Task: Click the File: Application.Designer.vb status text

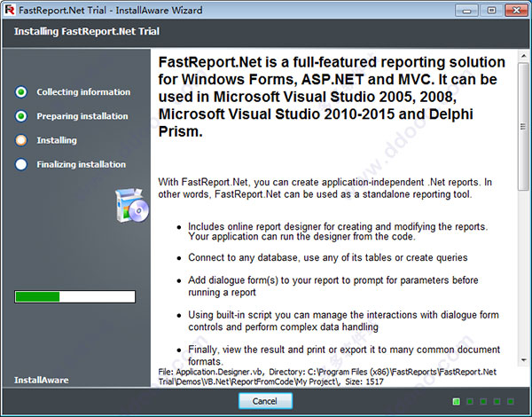Action: point(327,376)
